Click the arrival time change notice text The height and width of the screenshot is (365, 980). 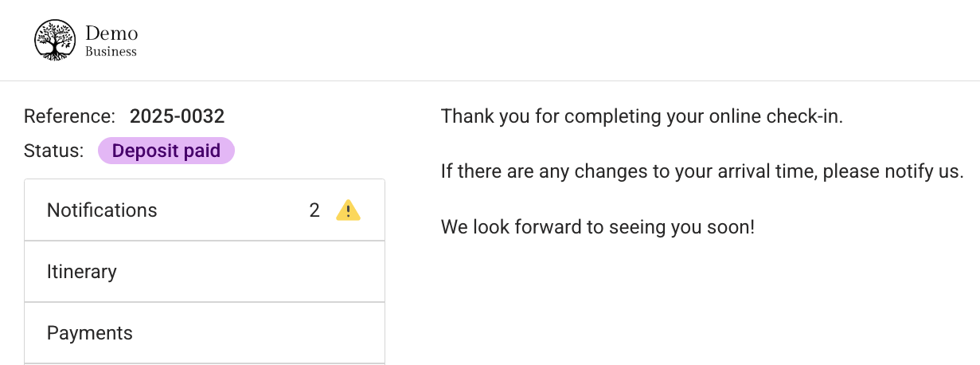[703, 171]
